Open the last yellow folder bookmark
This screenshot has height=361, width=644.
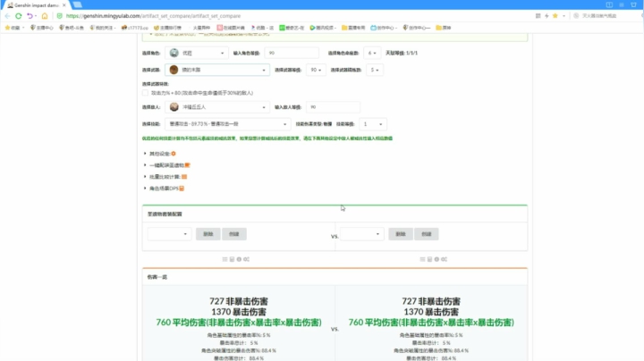(444, 28)
